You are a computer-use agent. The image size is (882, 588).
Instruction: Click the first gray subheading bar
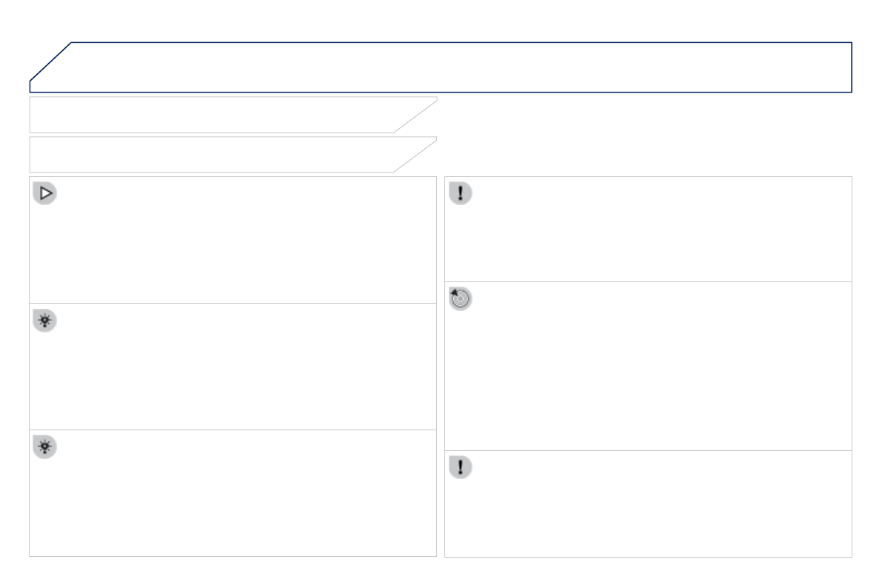215,115
